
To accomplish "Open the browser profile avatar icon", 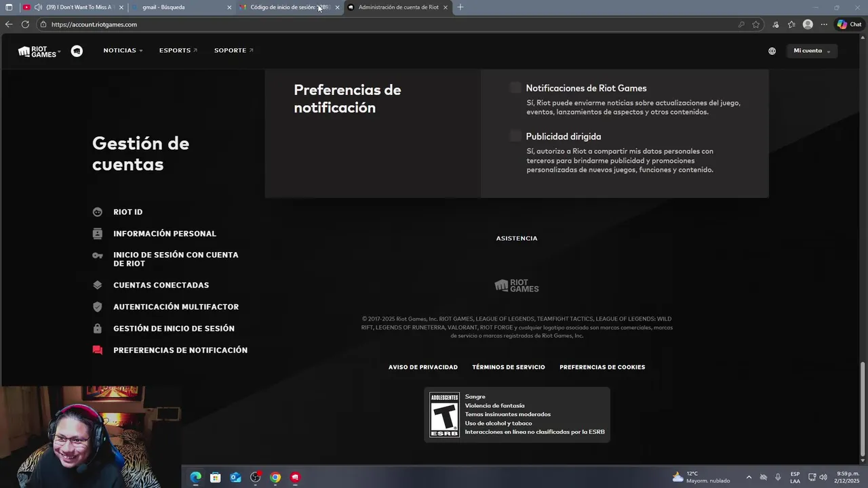I will [808, 24].
